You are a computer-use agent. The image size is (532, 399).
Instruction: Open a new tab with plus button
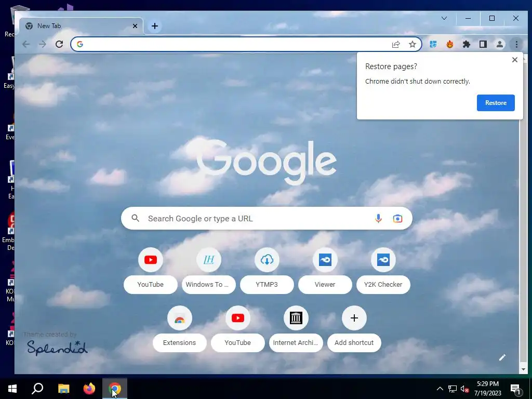coord(155,26)
